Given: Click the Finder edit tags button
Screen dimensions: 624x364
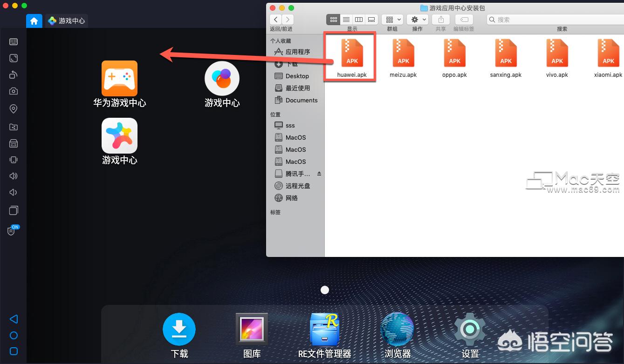Looking at the screenshot, I should pos(464,20).
